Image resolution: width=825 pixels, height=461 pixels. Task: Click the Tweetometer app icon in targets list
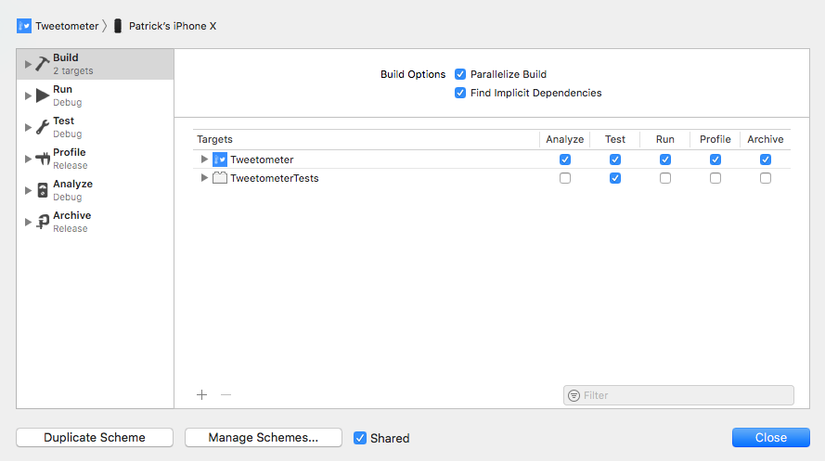tap(220, 159)
